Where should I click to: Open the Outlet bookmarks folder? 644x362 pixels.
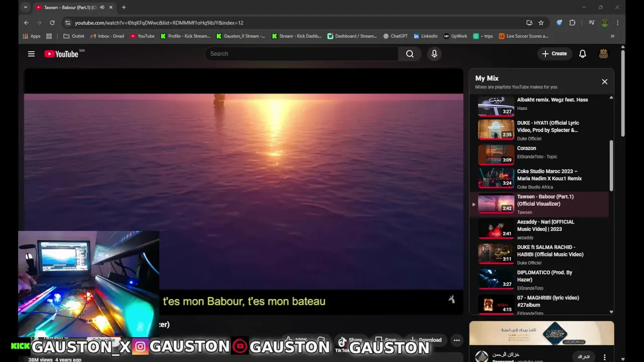[73, 36]
